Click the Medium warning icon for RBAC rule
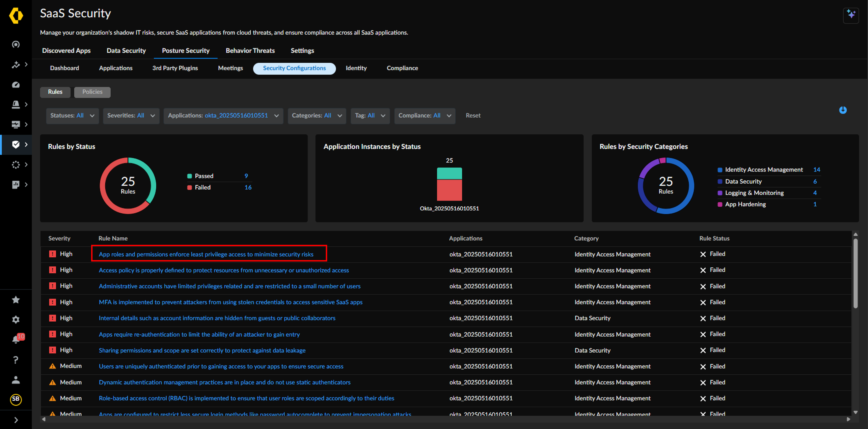Viewport: 868px width, 429px height. (52, 398)
